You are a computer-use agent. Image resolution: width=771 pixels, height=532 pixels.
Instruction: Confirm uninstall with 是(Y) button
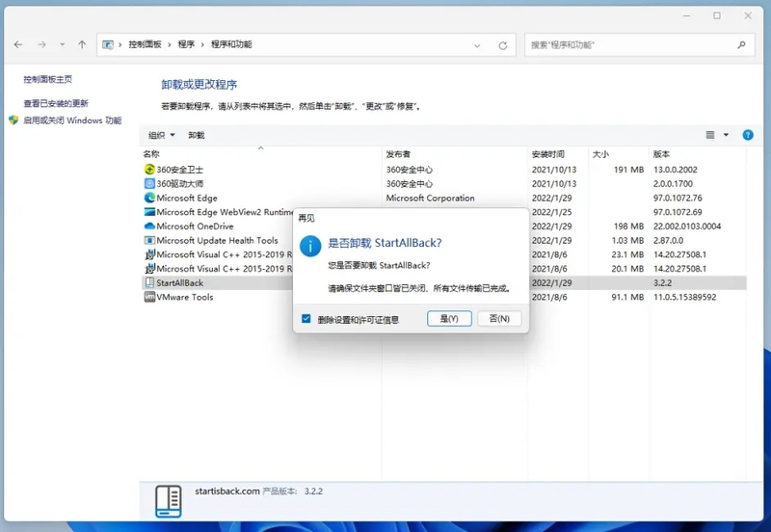click(x=449, y=319)
